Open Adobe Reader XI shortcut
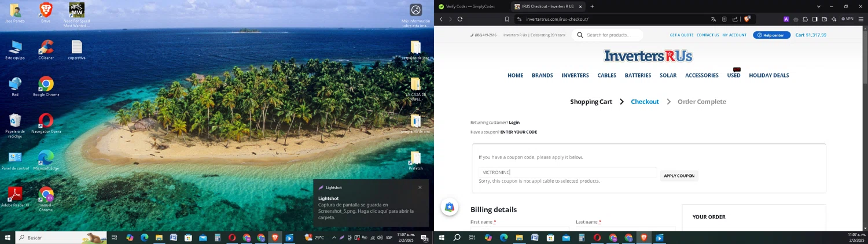The image size is (868, 244). click(x=15, y=197)
